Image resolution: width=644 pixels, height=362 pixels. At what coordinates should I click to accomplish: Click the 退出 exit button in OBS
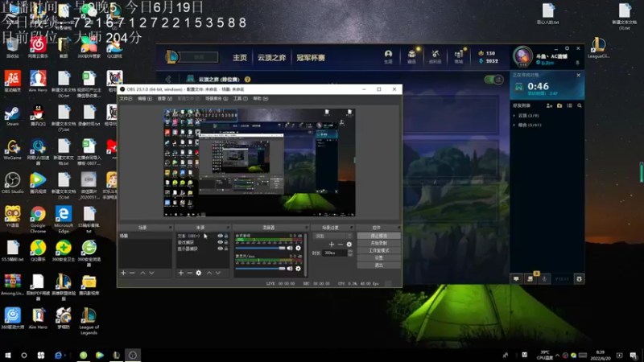point(378,265)
